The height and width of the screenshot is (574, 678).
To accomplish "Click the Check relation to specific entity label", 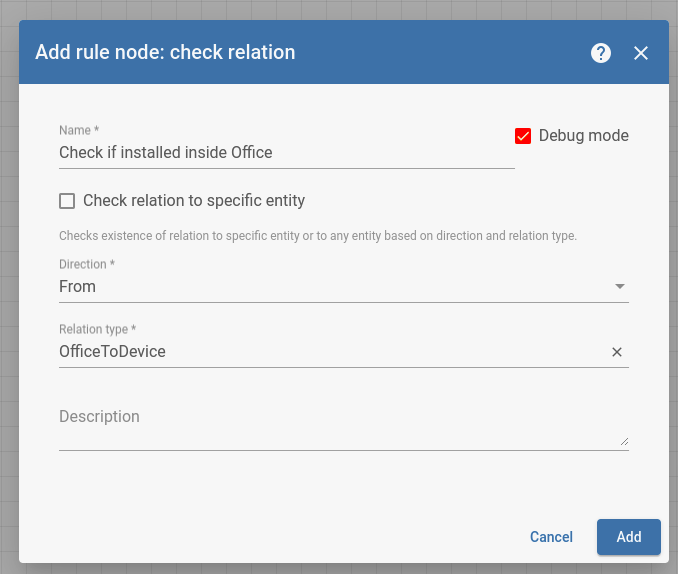I will point(194,201).
